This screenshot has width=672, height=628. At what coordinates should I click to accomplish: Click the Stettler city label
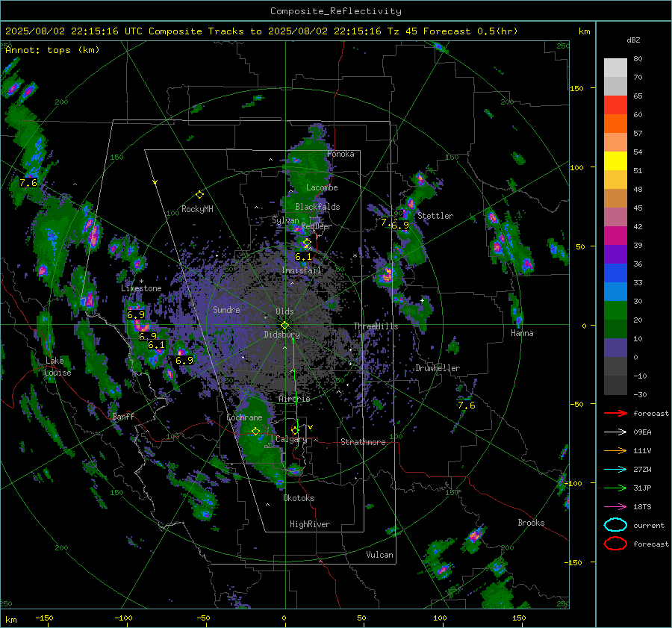point(435,216)
